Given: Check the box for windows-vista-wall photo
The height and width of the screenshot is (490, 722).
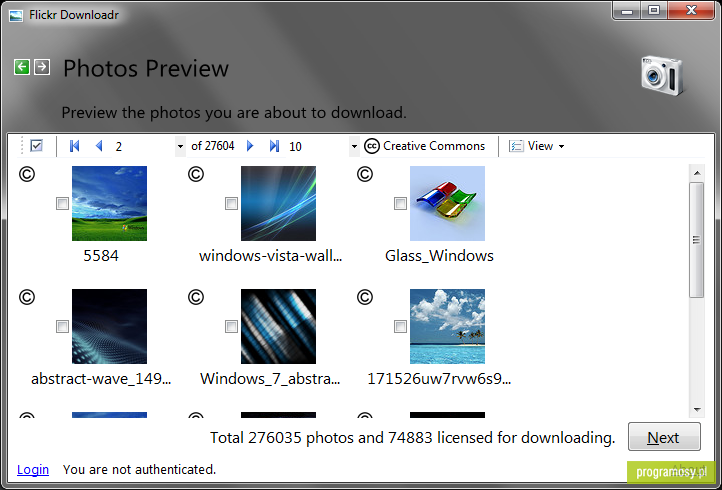Looking at the screenshot, I should pyautogui.click(x=231, y=204).
